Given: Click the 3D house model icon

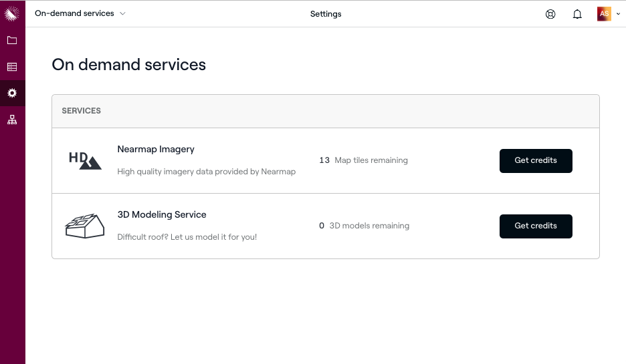Looking at the screenshot, I should 85,226.
